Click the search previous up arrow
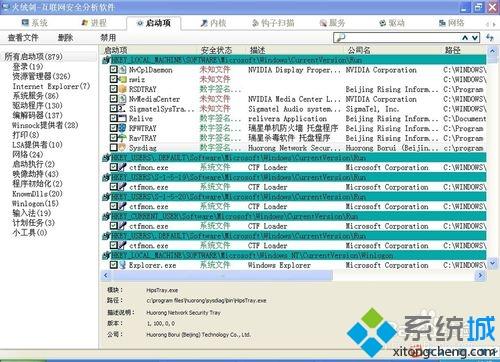 [465, 38]
